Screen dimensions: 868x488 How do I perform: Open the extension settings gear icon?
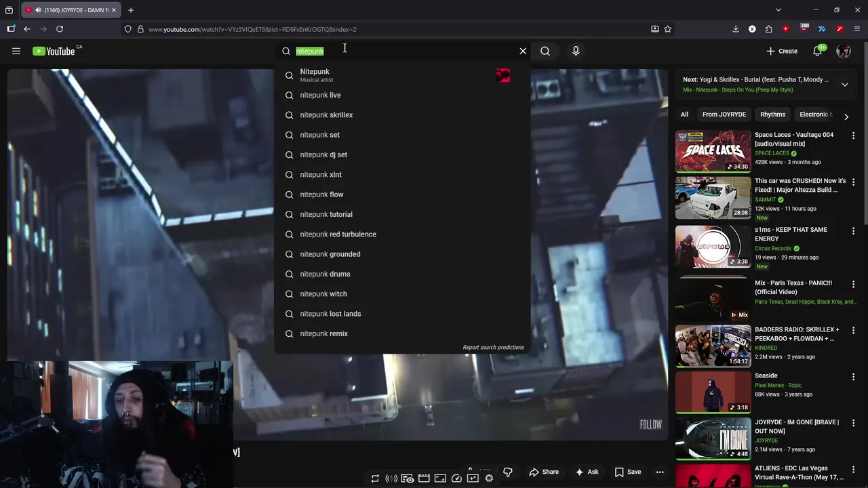pos(489,479)
